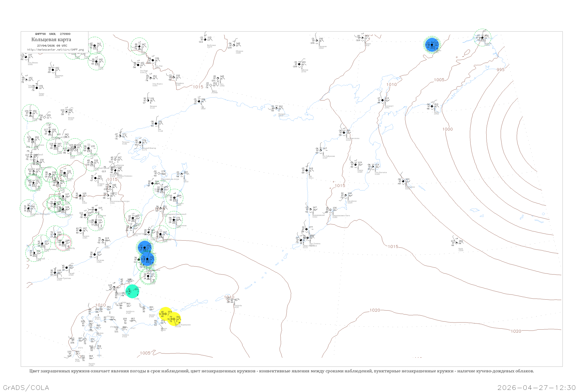Click the 2026-04-27-12:30 timestamp
Screen dimensions: 588x392
536,387
